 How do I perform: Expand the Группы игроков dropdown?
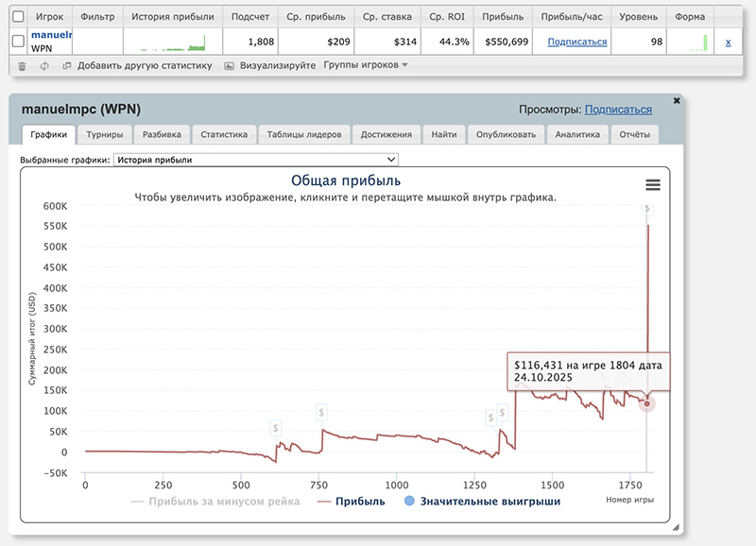(x=365, y=65)
